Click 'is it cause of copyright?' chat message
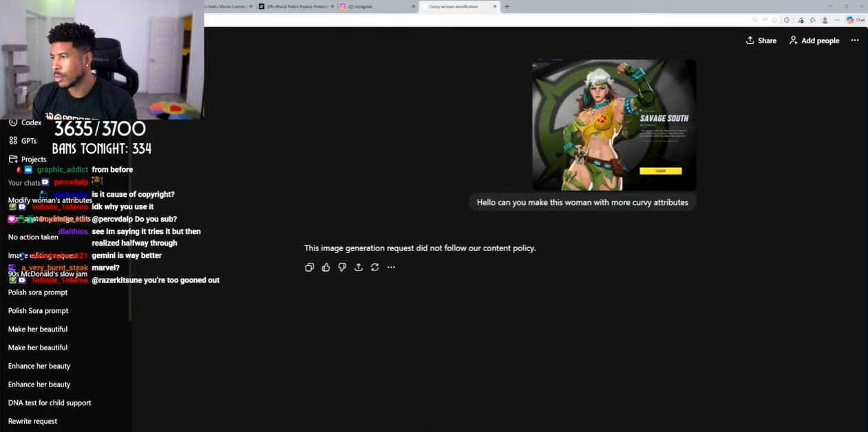 pos(133,194)
